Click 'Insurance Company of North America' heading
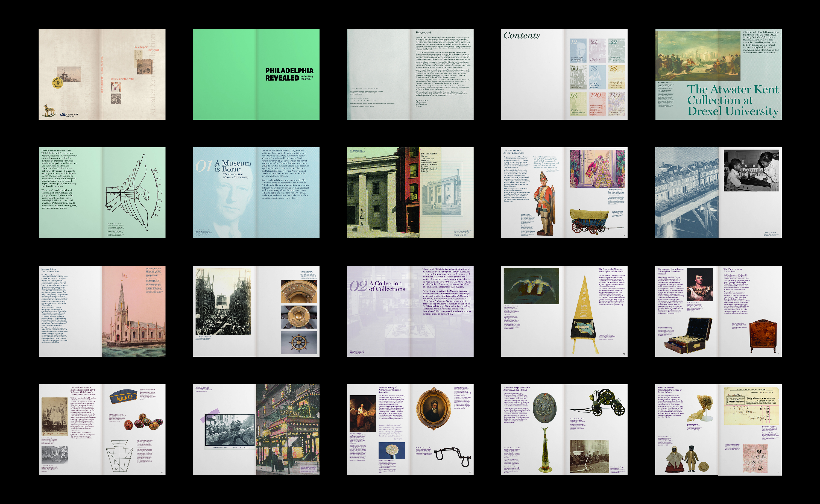820x504 pixels. click(x=516, y=389)
